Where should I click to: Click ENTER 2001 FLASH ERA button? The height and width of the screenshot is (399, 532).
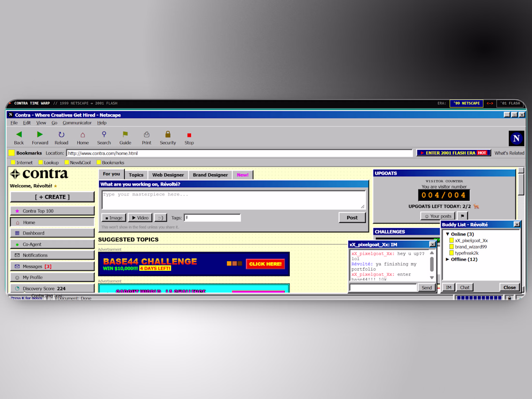pyautogui.click(x=454, y=153)
